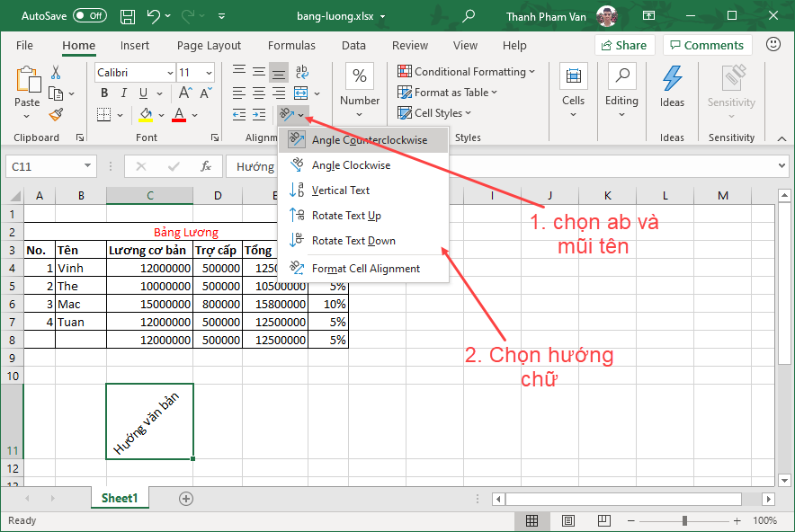
Task: Click the vertical scrollbar down arrow
Action: click(784, 480)
